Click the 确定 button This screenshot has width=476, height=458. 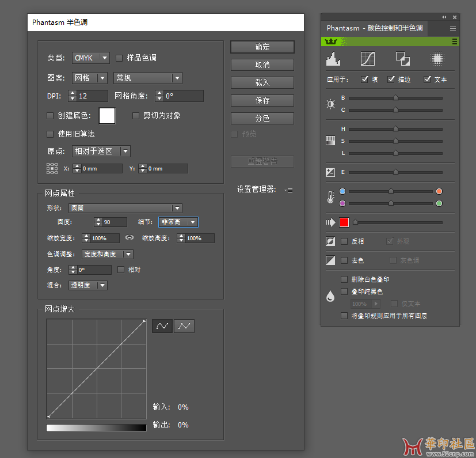click(262, 47)
